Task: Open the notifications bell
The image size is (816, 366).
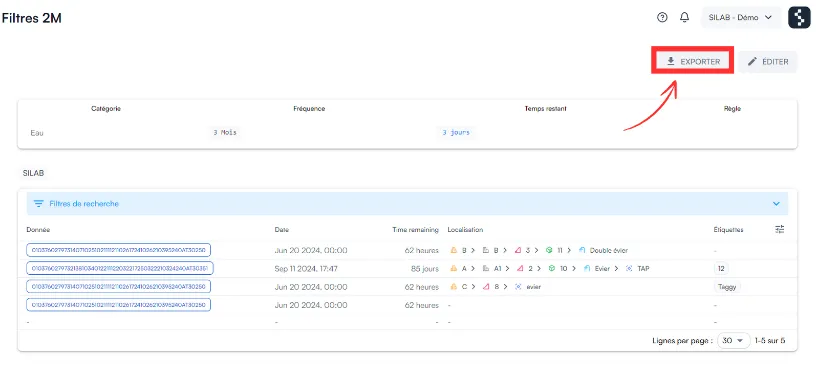Action: 685,17
